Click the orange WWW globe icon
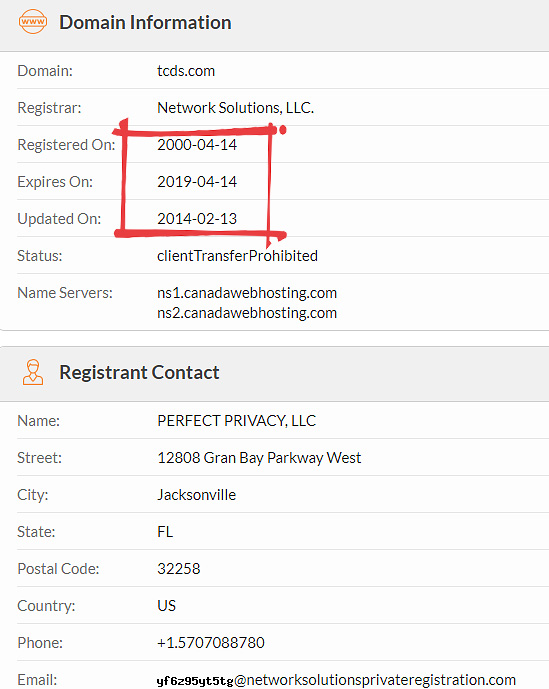This screenshot has height=689, width=549. click(x=33, y=22)
